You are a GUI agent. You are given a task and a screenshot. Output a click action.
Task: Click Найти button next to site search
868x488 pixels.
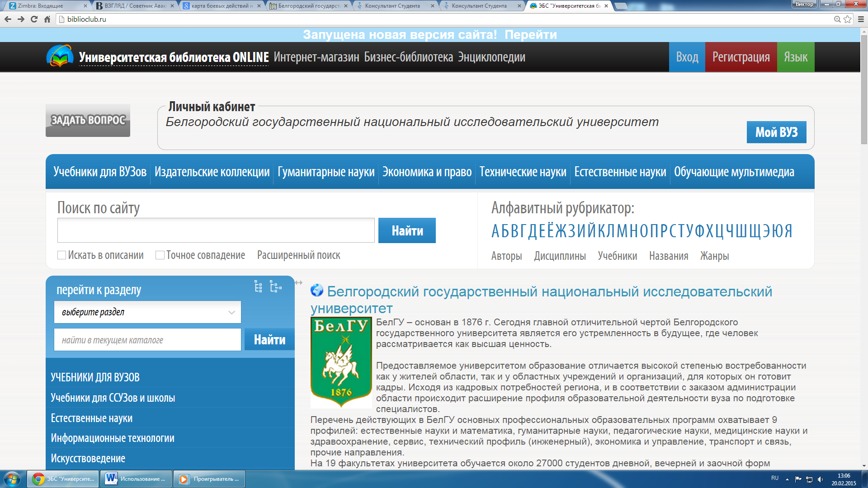click(x=407, y=230)
